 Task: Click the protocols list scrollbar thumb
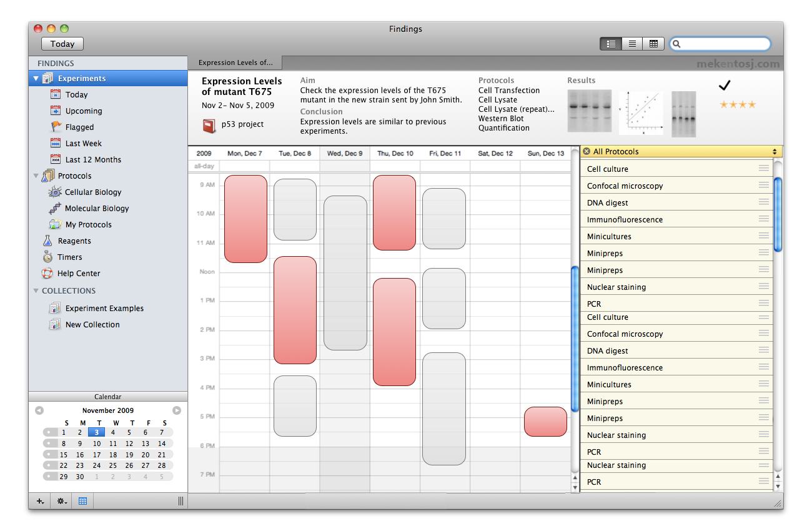pos(778,214)
